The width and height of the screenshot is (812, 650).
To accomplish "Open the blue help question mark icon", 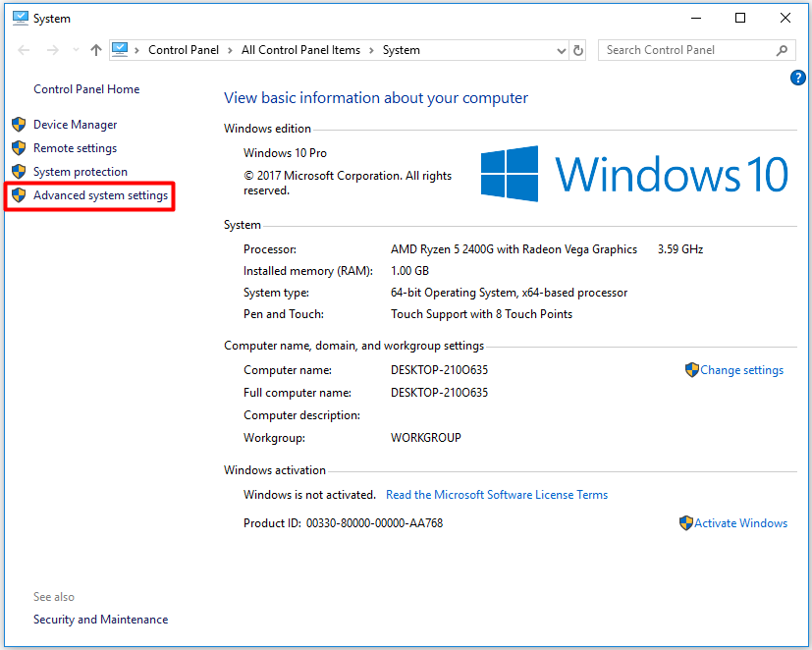I will click(797, 78).
